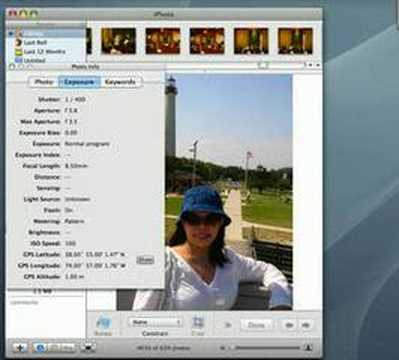Click the full-screen icon in bottom bar

tap(88, 348)
